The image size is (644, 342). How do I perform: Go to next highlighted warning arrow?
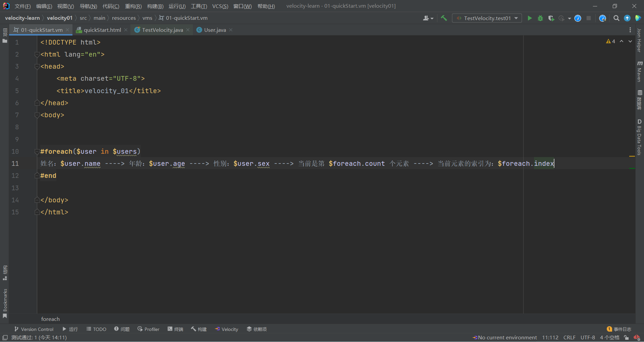coord(630,41)
